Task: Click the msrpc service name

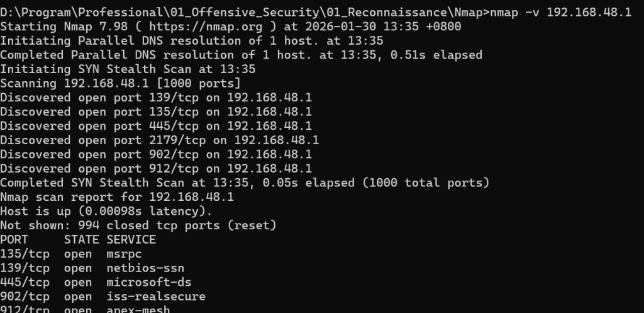Action: pos(124,254)
